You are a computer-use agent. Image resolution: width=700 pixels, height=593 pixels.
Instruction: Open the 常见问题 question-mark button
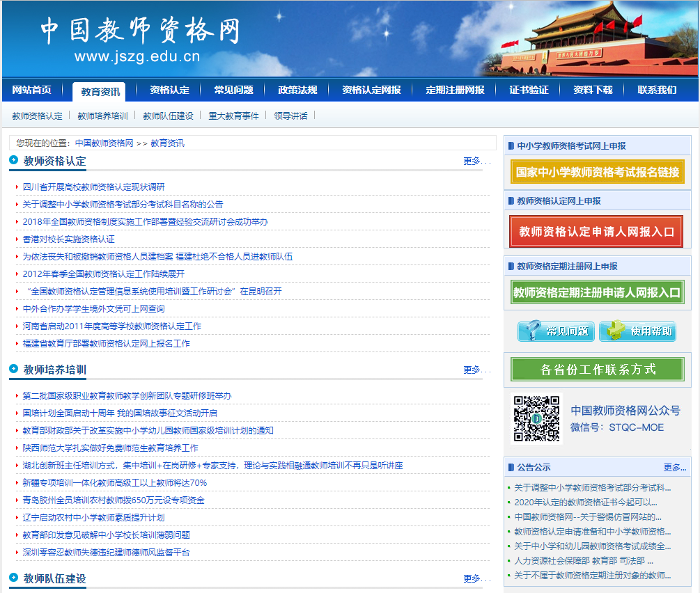[556, 331]
